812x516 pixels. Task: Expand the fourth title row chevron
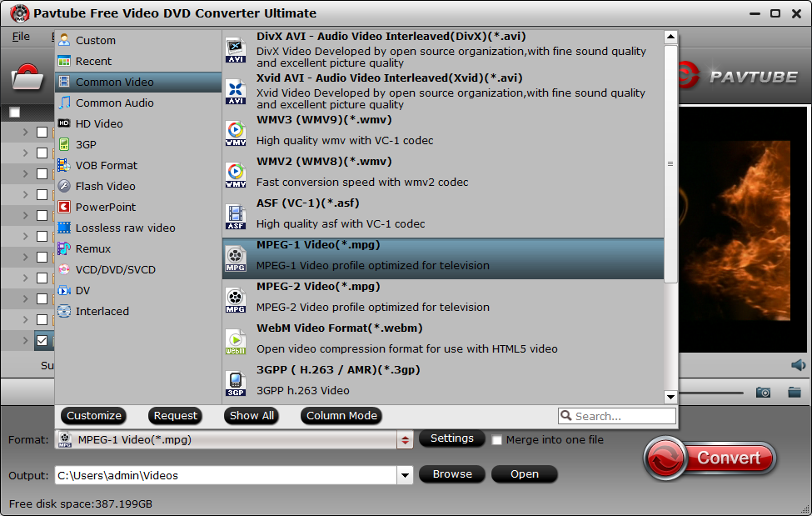coord(25,194)
